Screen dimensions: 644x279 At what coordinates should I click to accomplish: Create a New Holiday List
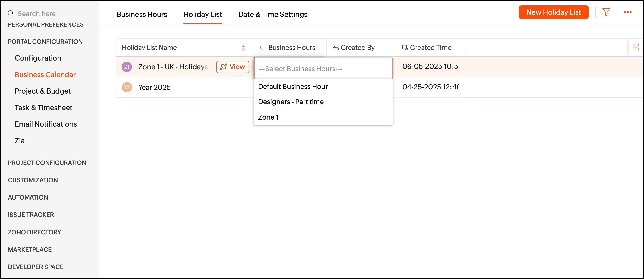[x=553, y=12]
